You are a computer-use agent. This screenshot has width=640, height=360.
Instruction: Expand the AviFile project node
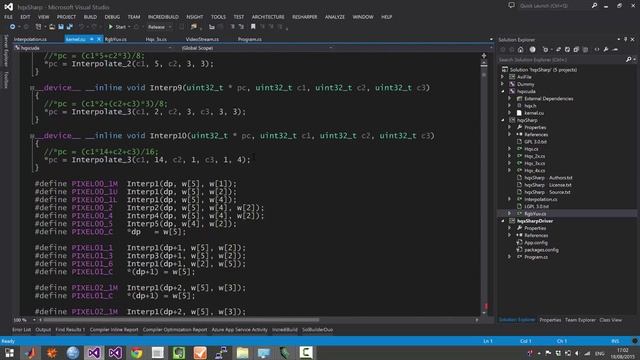503,77
